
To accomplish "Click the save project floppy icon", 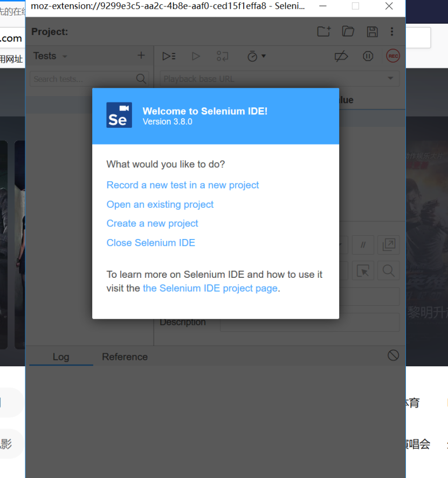I will click(372, 32).
